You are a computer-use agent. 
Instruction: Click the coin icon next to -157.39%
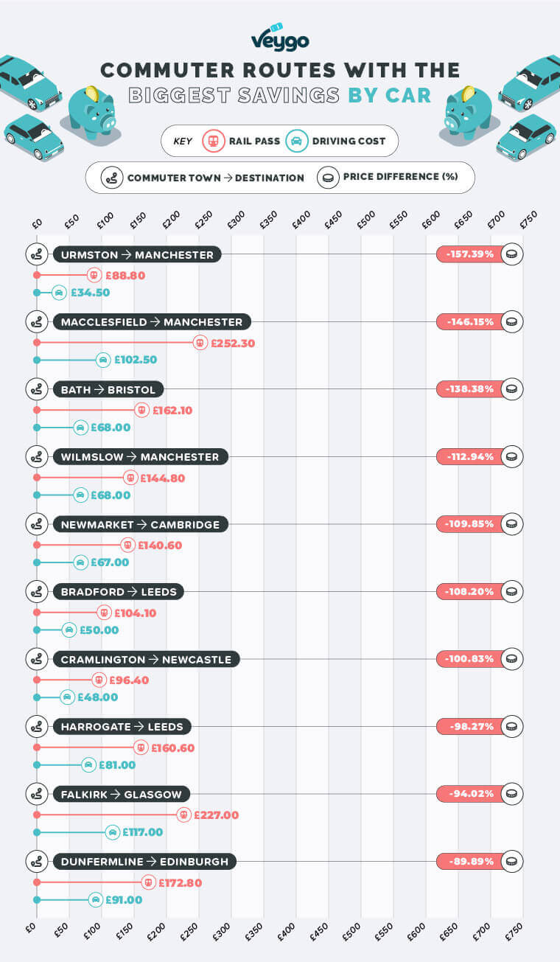click(512, 254)
